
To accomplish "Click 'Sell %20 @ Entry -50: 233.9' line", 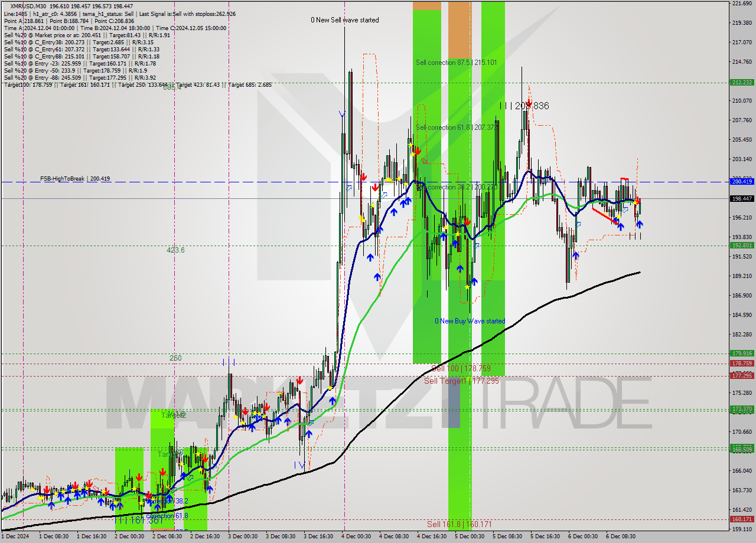I will pos(76,71).
